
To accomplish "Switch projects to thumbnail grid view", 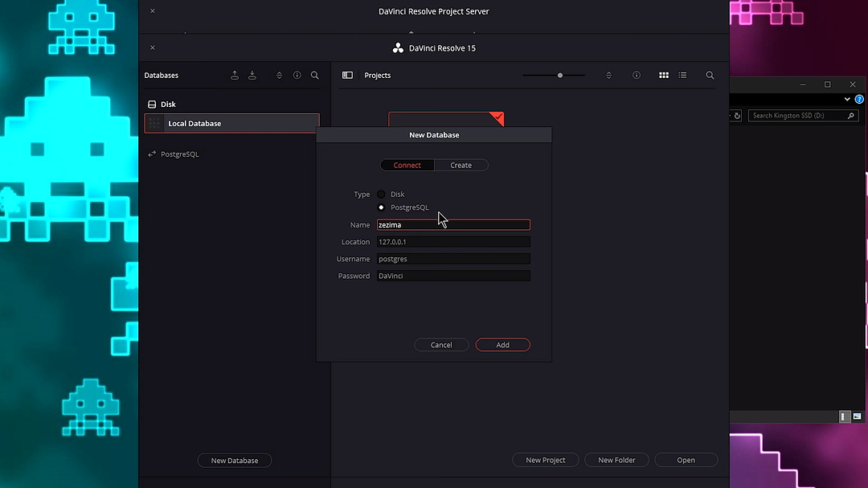I will (x=664, y=76).
